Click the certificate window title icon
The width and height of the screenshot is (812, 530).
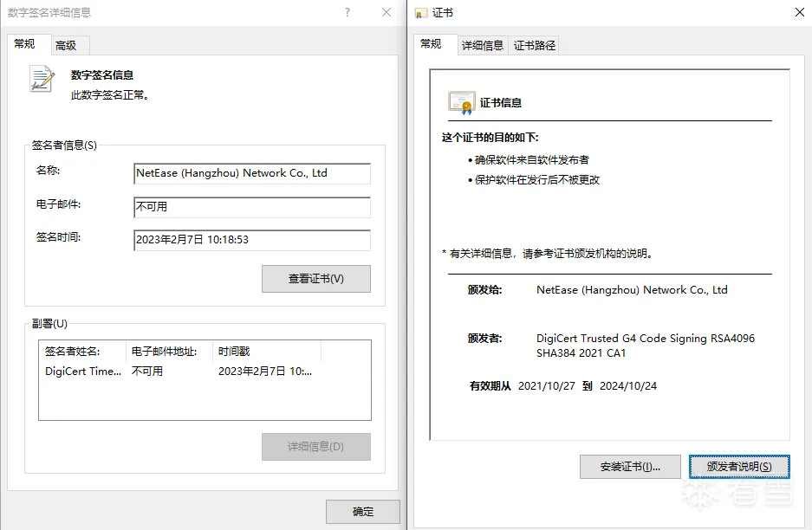(x=421, y=13)
